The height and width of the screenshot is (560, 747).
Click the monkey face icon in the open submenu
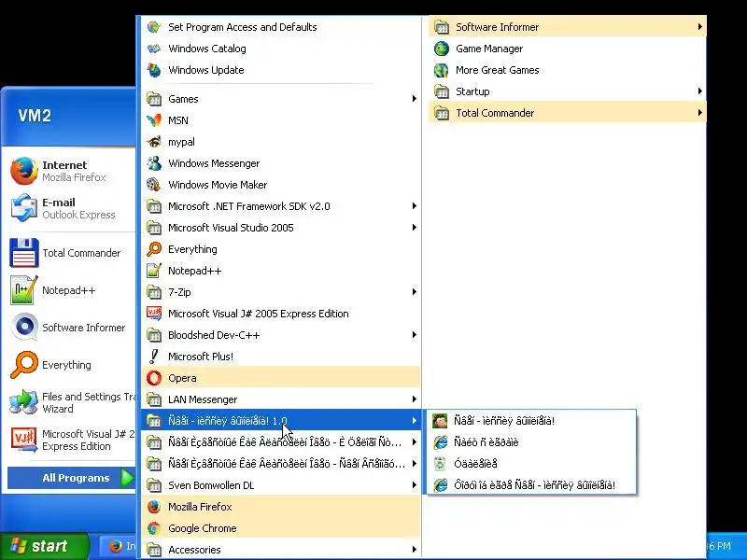(440, 421)
